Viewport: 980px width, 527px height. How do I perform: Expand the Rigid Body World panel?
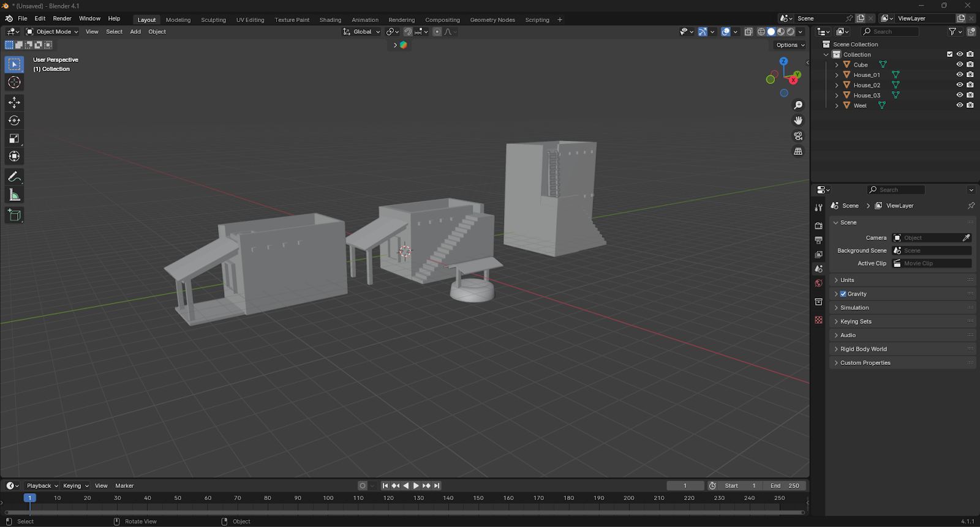click(902, 349)
